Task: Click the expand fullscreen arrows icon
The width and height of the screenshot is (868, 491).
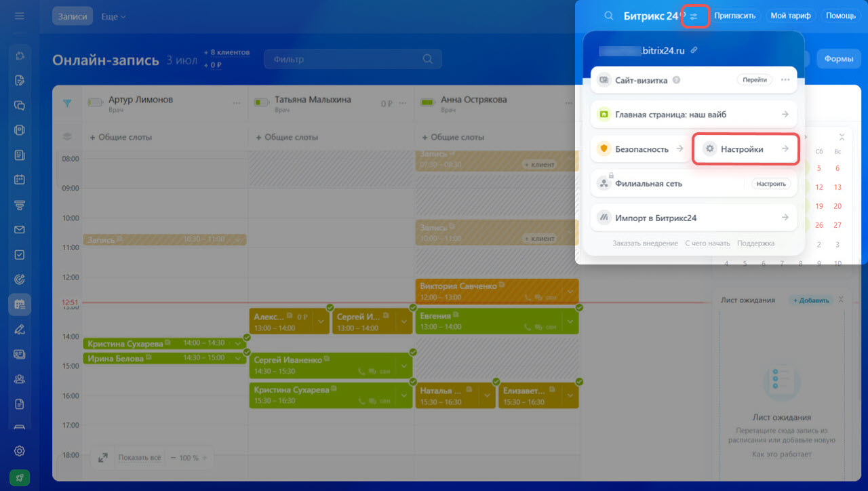Action: point(102,458)
